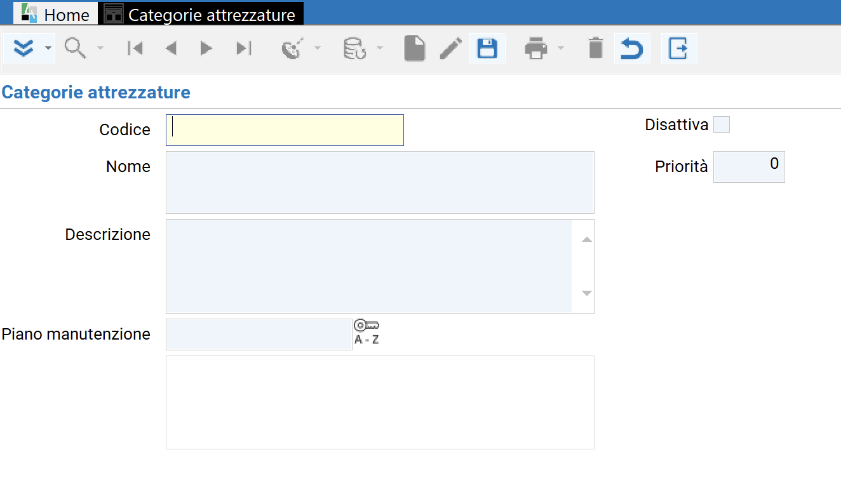Go to first record
Viewport: 841px width, 504px height.
click(135, 48)
